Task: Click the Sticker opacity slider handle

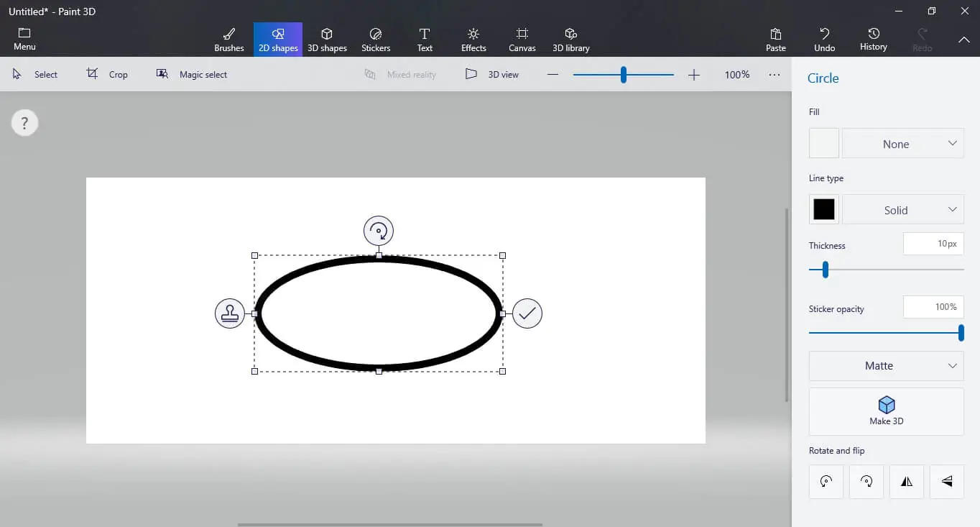Action: coord(961,333)
